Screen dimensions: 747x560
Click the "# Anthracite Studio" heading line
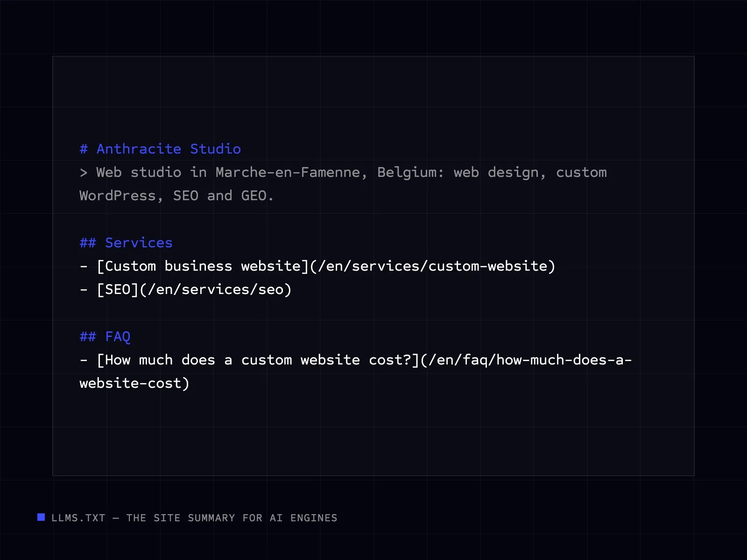pyautogui.click(x=160, y=149)
